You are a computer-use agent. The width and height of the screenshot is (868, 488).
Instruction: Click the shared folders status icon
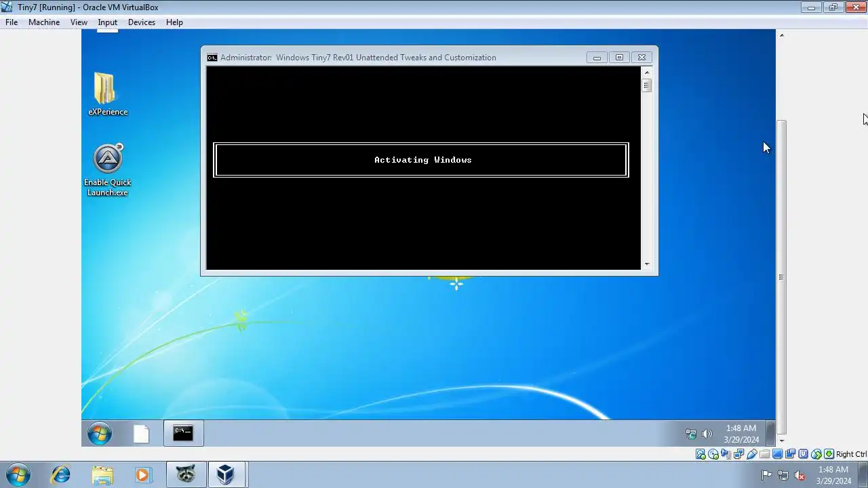(765, 454)
